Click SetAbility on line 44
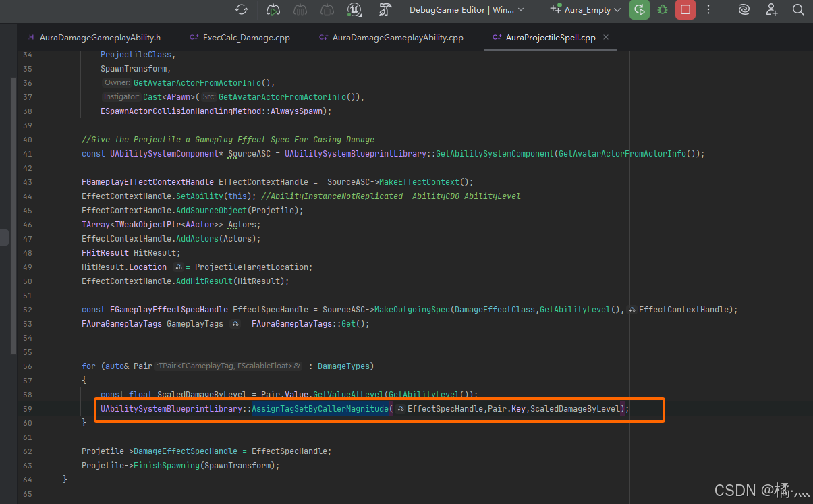This screenshot has width=813, height=504. [200, 196]
